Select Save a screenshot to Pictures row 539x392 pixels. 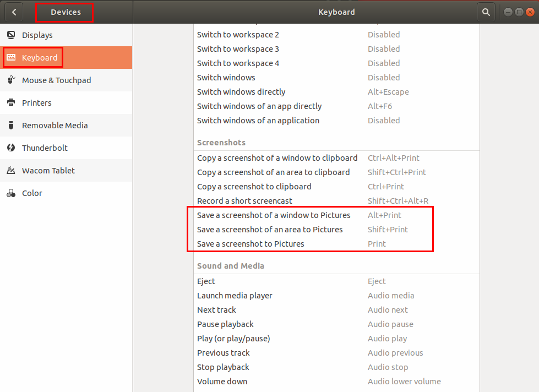336,244
